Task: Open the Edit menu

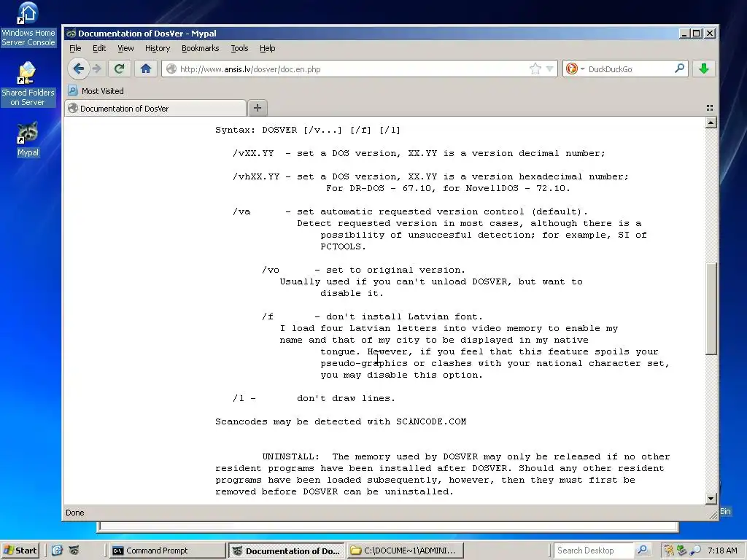Action: pos(99,48)
